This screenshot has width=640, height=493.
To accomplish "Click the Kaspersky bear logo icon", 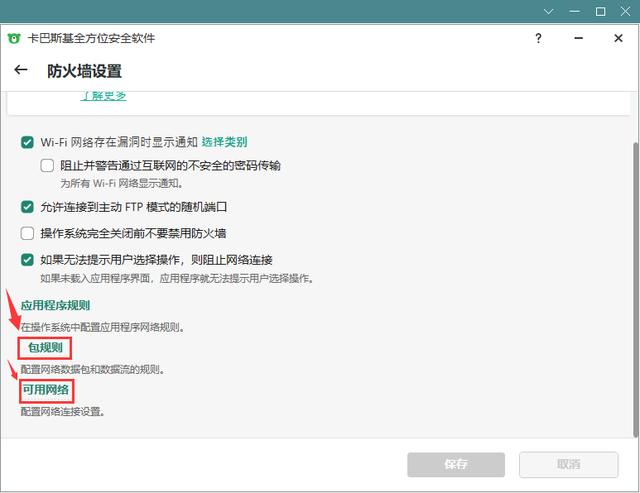I will pyautogui.click(x=14, y=38).
